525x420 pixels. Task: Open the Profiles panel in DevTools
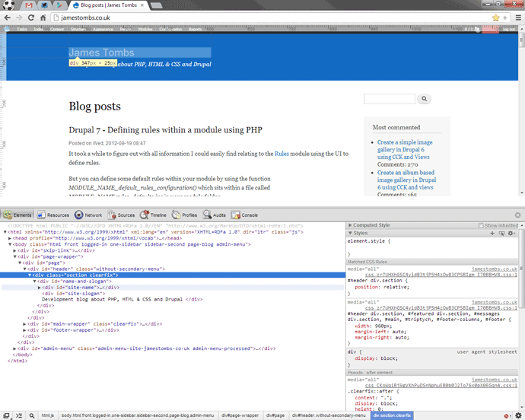(184, 215)
